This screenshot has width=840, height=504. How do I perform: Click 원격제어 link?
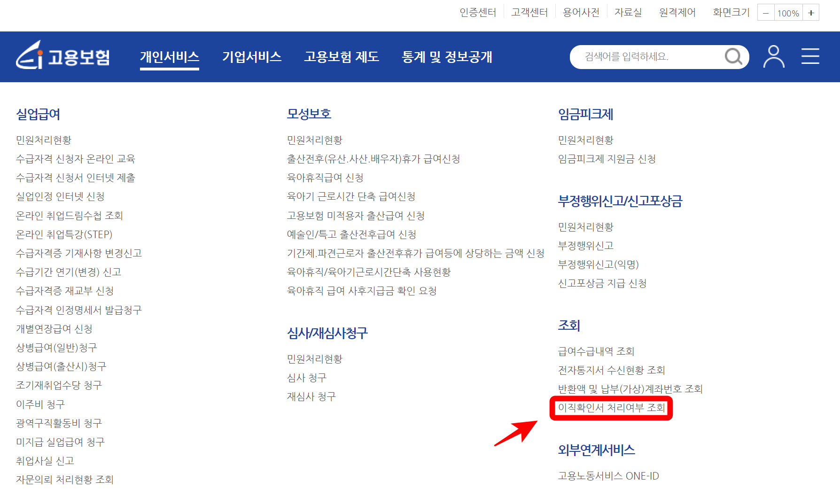point(677,12)
